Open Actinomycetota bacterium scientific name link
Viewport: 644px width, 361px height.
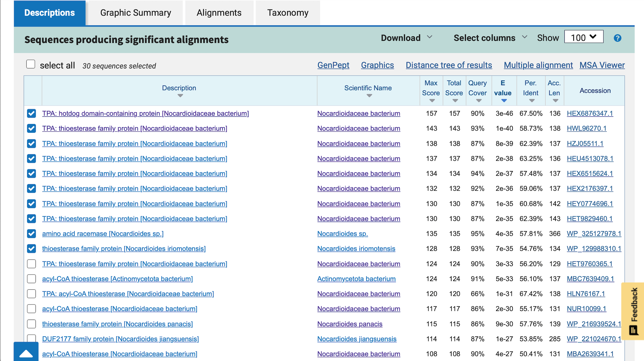(x=356, y=279)
